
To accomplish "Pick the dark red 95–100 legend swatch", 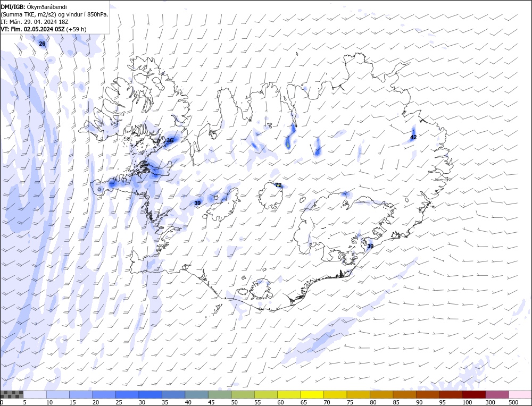I will click(x=451, y=394).
